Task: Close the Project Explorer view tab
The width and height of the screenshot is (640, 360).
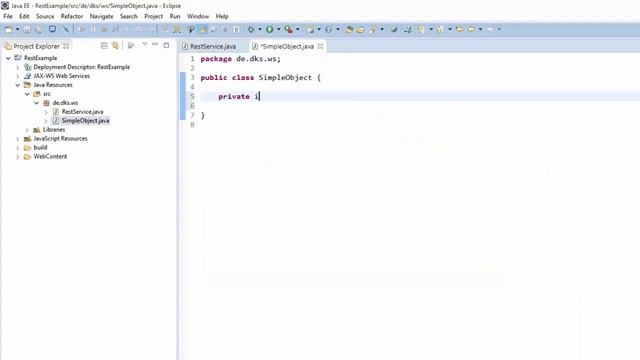Action: click(66, 46)
